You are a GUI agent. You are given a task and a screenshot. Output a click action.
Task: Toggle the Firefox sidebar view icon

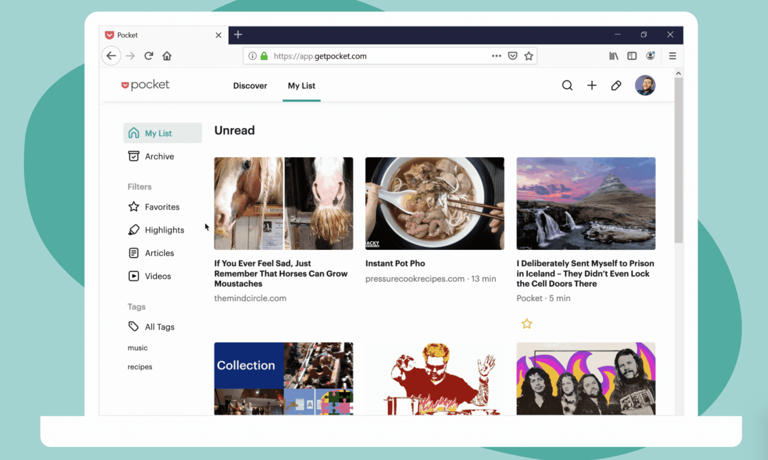pos(632,56)
